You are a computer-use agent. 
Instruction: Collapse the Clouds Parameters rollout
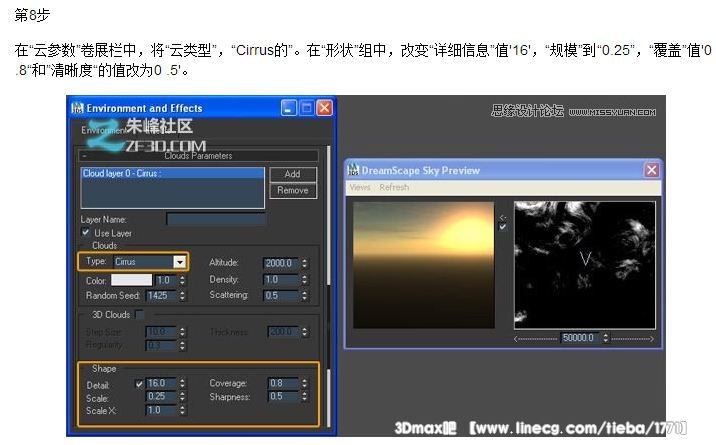198,156
